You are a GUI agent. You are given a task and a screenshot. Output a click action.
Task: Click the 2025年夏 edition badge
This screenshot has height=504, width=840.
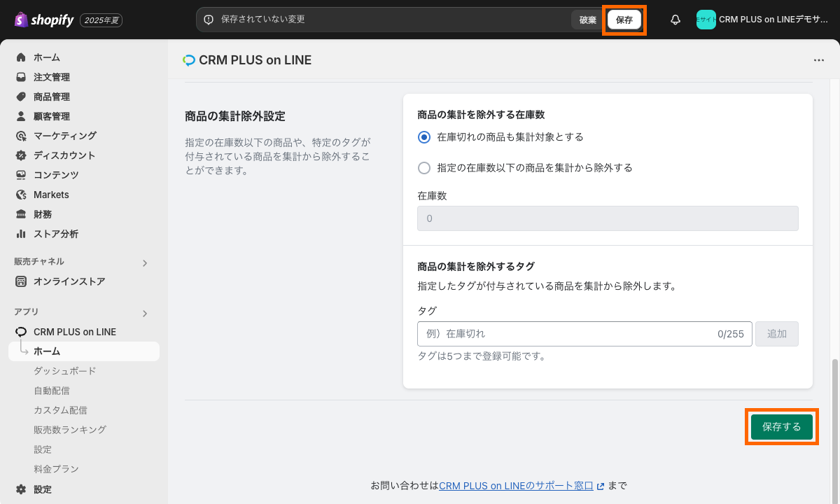[x=101, y=20]
